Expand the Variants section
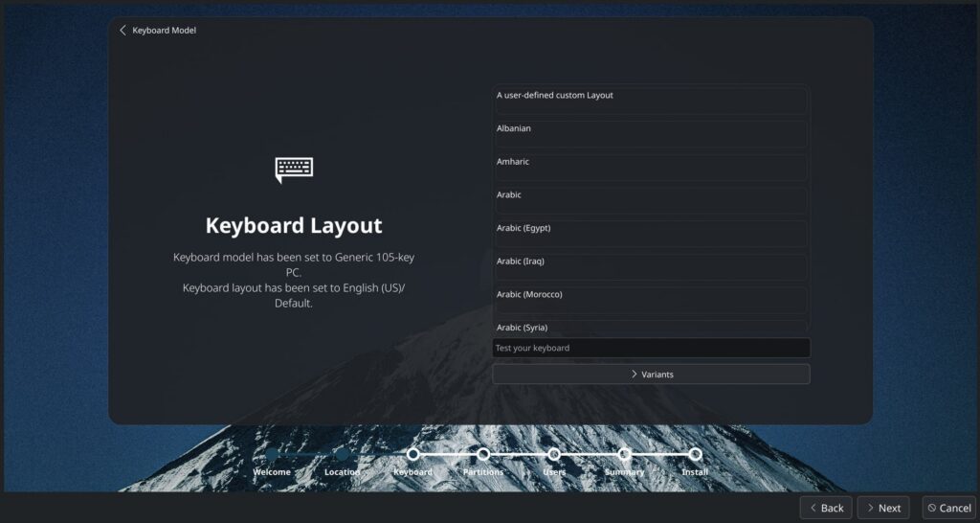The height and width of the screenshot is (523, 980). point(651,375)
